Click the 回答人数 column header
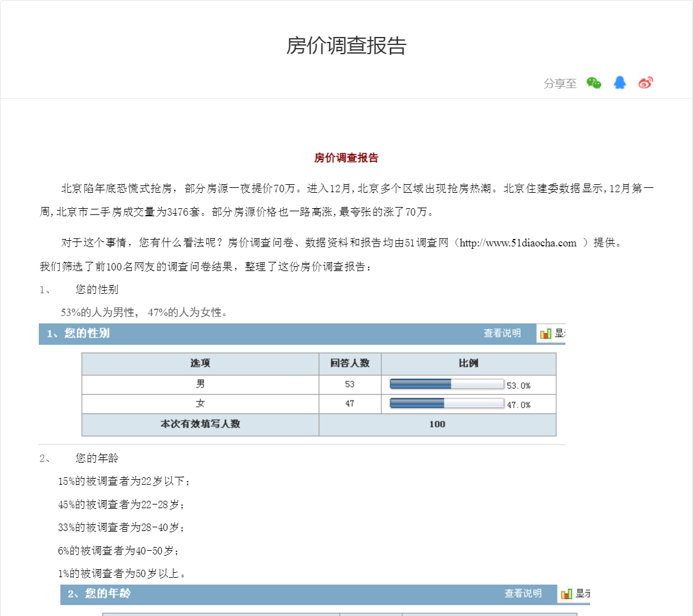The image size is (693, 616). 350,363
